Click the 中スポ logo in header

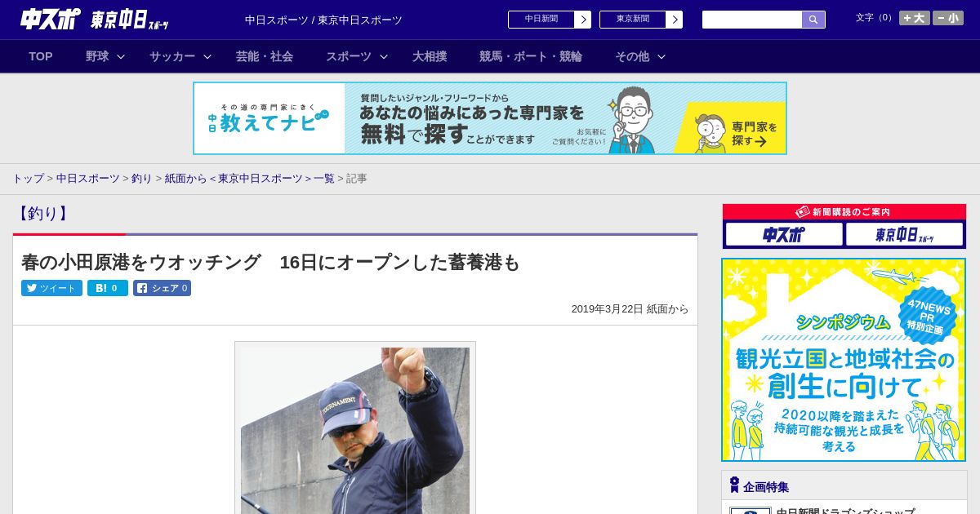point(50,19)
